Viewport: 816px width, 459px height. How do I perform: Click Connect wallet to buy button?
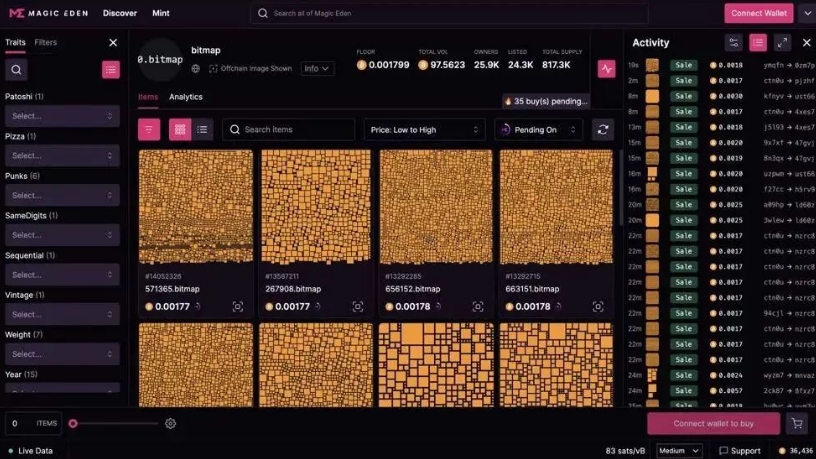coord(713,424)
